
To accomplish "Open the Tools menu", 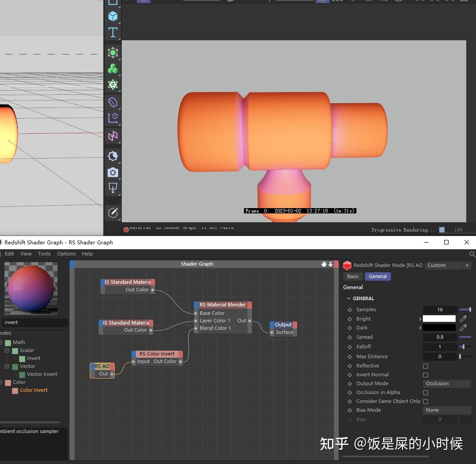I will tap(44, 254).
